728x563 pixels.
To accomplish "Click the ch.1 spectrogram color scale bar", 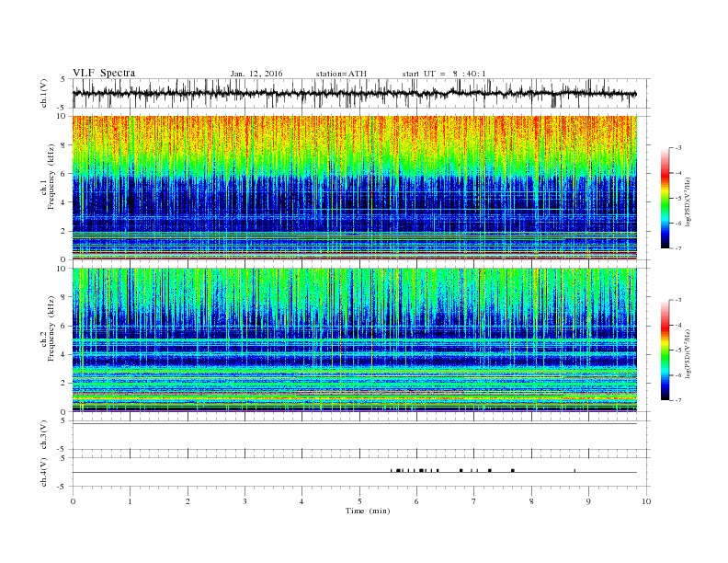I will [x=665, y=198].
